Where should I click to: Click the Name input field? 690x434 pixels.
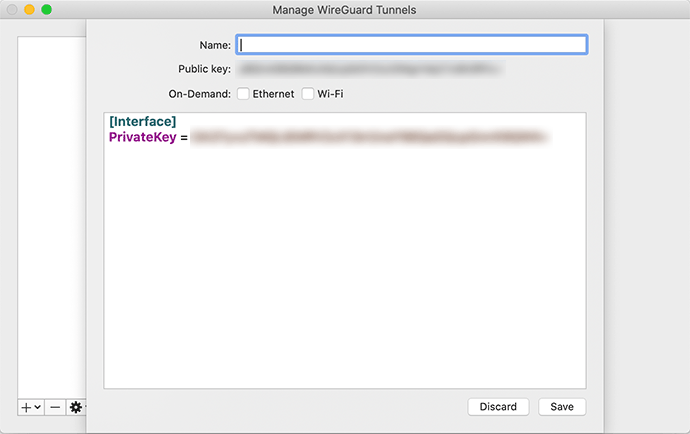click(411, 45)
